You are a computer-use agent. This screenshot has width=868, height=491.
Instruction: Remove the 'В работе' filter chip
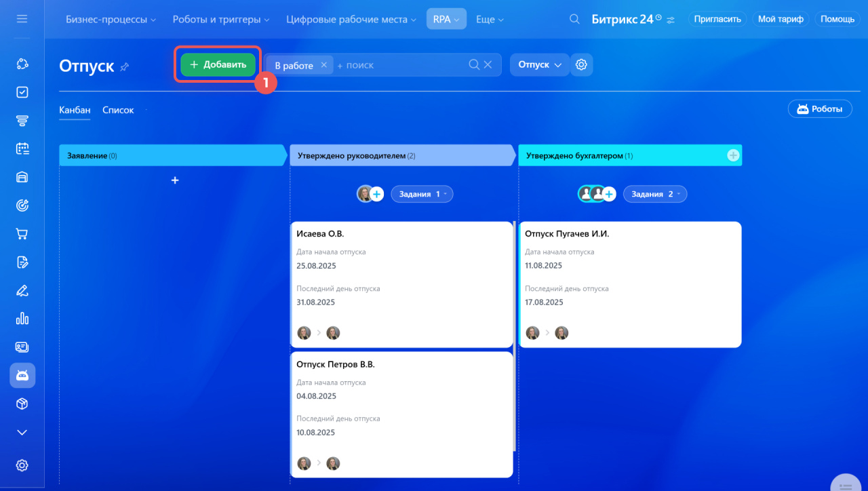[323, 65]
